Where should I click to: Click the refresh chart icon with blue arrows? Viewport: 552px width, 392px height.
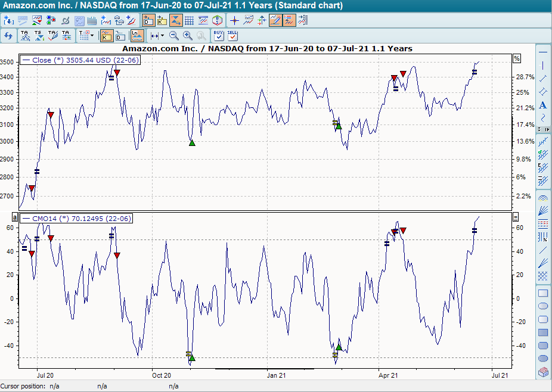[8, 35]
